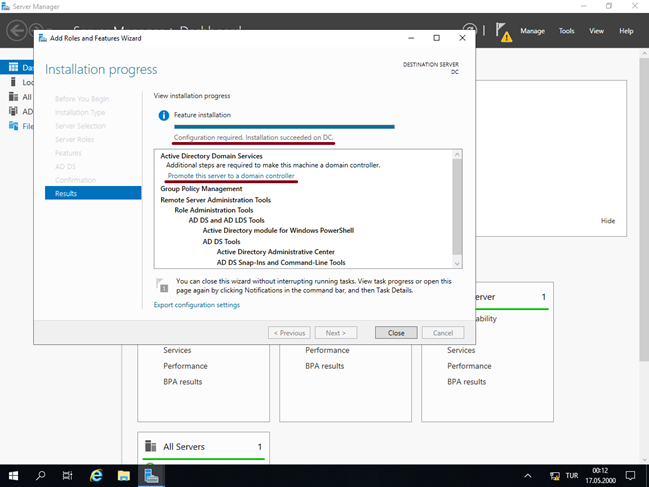Click Export configuration settings link
Viewport: 649px width, 487px height.
click(x=197, y=305)
